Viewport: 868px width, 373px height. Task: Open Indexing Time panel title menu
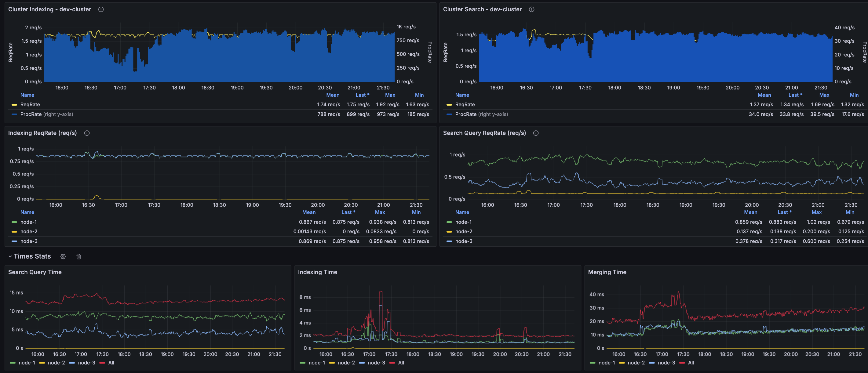coord(317,272)
